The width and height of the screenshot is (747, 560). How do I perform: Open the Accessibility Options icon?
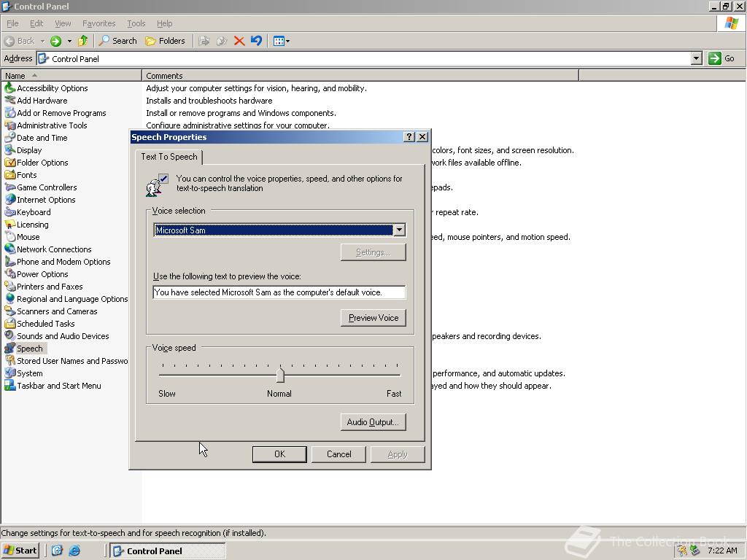point(10,88)
